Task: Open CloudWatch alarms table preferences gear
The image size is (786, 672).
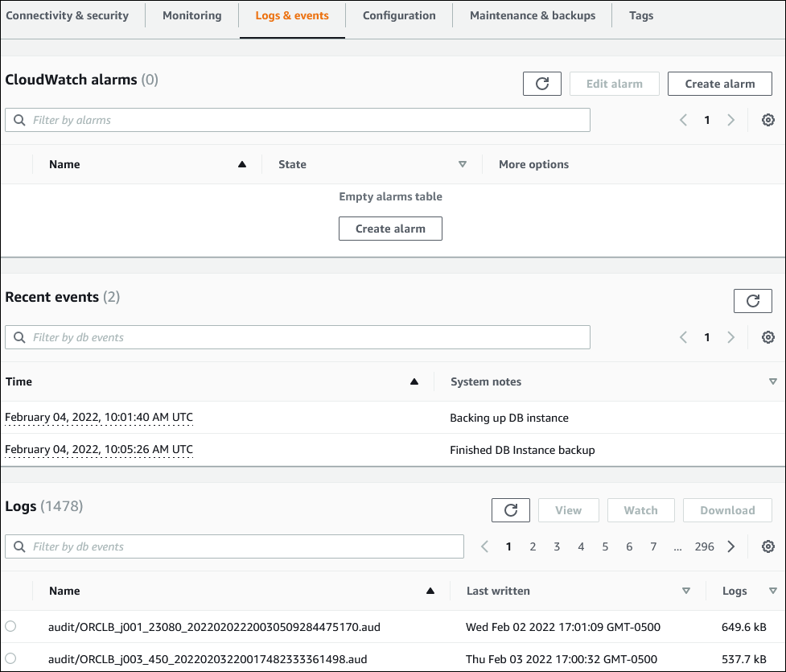Action: 767,119
